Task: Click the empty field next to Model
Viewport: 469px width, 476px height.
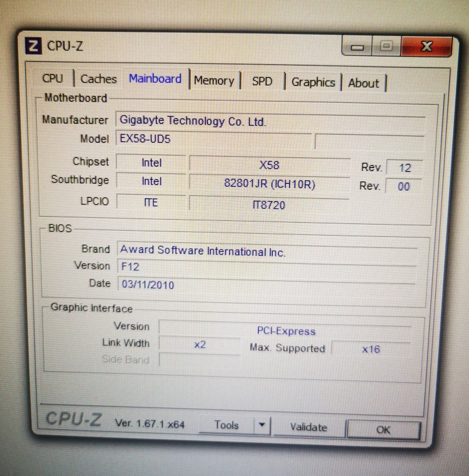Action: [369, 141]
